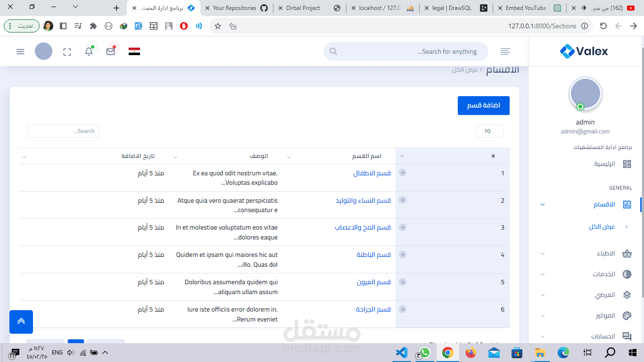
Task: Sort table by الوصف column
Action: [226, 156]
